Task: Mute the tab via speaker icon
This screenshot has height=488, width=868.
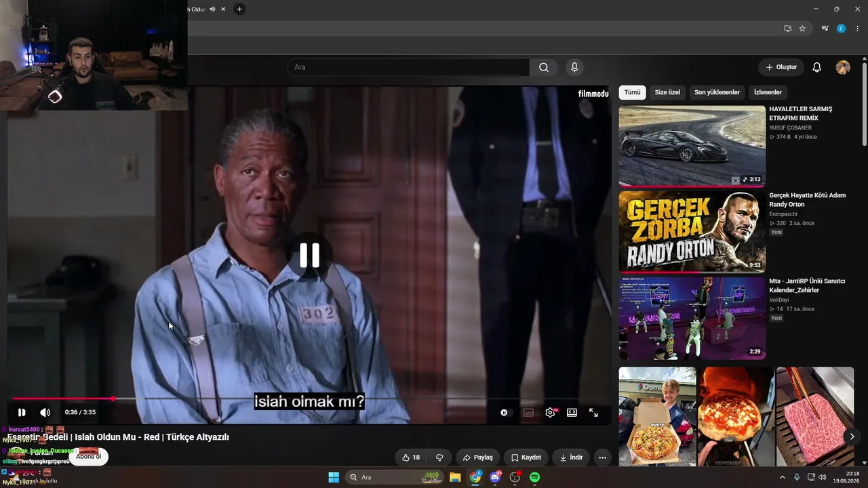Action: point(213,9)
